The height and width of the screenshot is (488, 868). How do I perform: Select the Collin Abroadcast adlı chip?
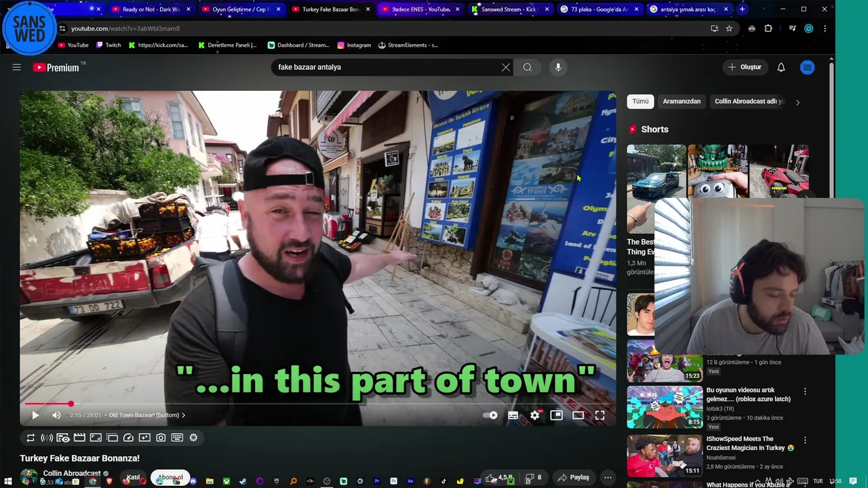pyautogui.click(x=749, y=102)
